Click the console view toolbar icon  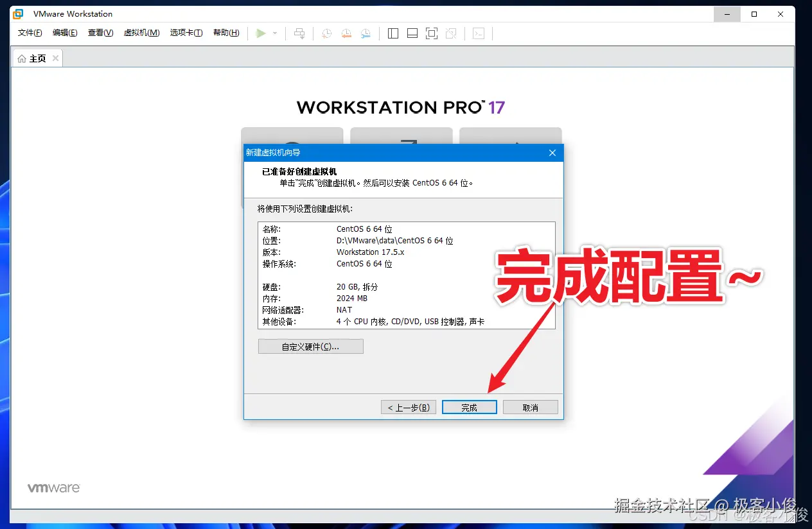coord(479,33)
